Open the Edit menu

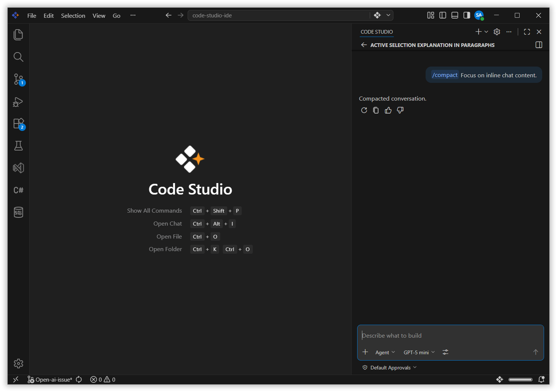pos(48,16)
